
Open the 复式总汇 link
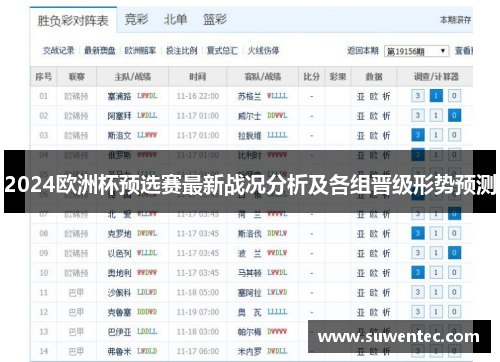(222, 51)
